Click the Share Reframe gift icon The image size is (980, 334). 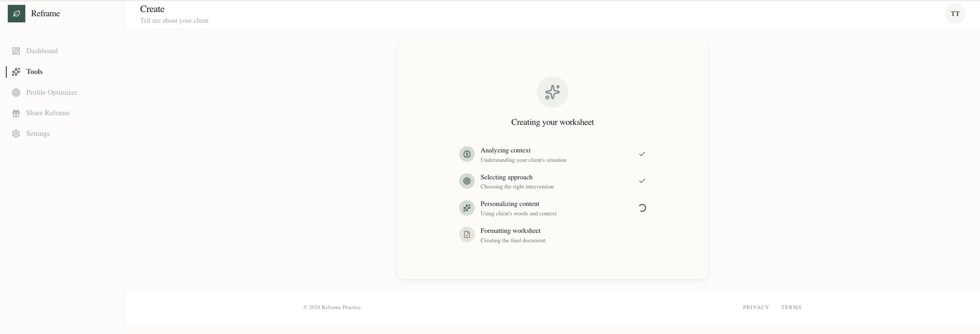click(x=16, y=113)
